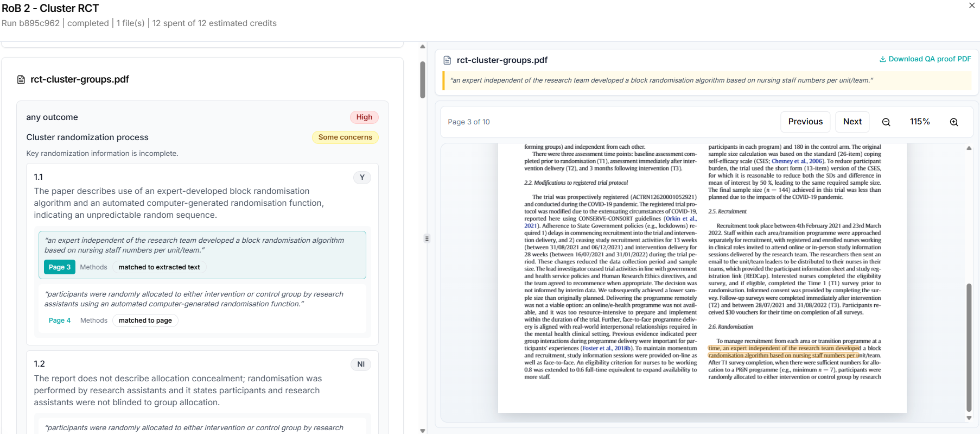Click the left panel scroll down arrow

click(423, 431)
